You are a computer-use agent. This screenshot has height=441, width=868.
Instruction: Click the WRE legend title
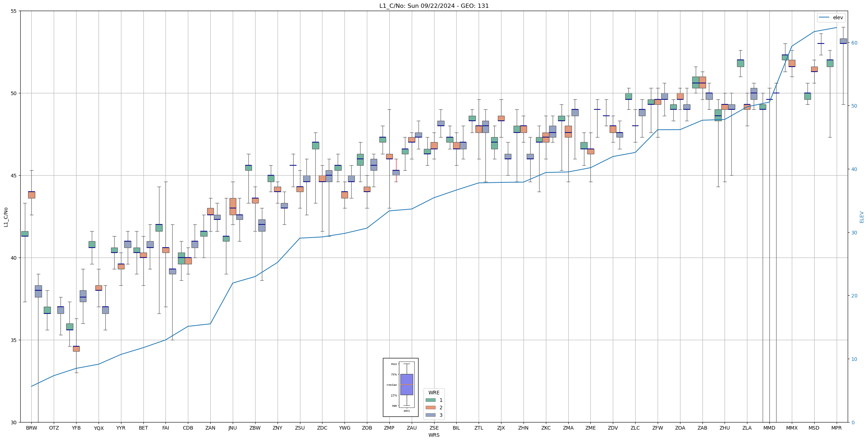coord(434,393)
